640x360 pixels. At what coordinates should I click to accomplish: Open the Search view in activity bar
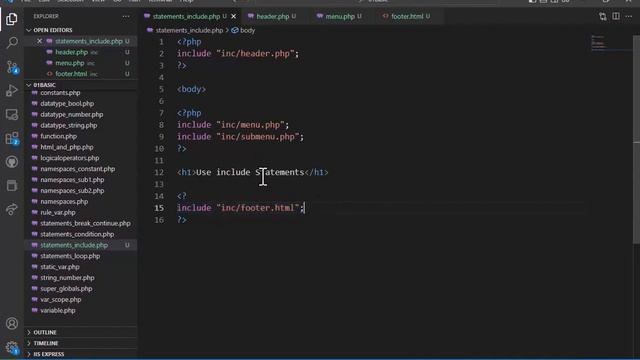pos(12,42)
